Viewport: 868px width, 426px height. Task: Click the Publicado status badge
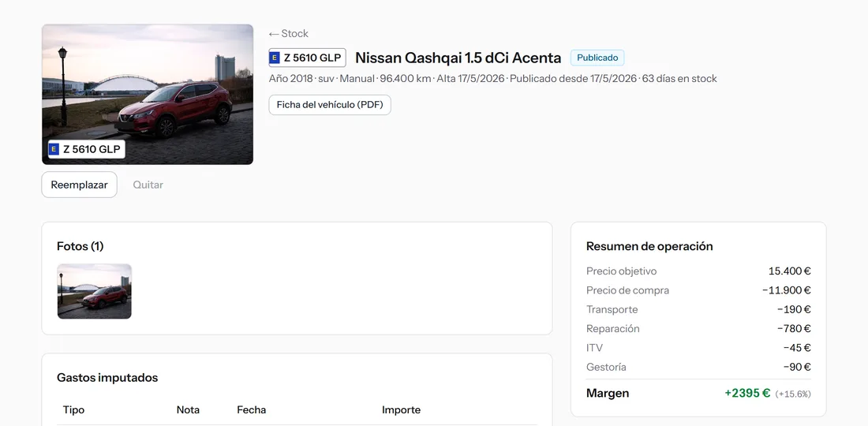(597, 58)
